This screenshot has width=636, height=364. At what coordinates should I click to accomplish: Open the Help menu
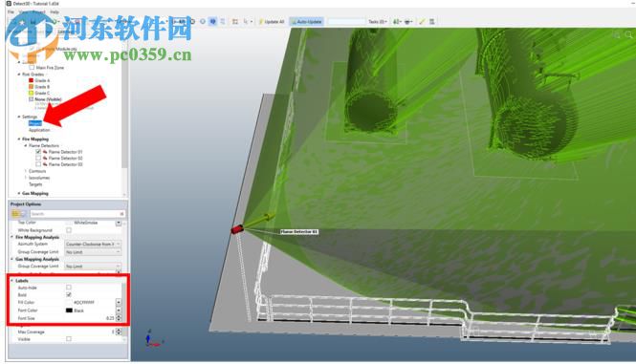(55, 11)
